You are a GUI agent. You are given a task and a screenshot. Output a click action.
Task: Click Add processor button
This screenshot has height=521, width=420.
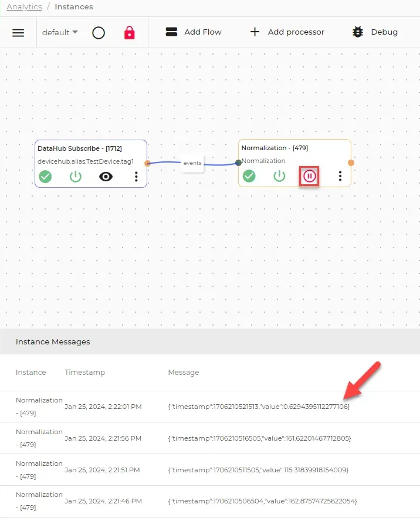[287, 32]
